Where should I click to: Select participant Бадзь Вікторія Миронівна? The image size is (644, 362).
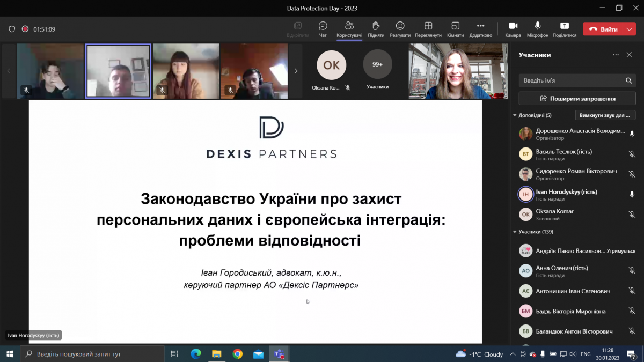(577, 311)
